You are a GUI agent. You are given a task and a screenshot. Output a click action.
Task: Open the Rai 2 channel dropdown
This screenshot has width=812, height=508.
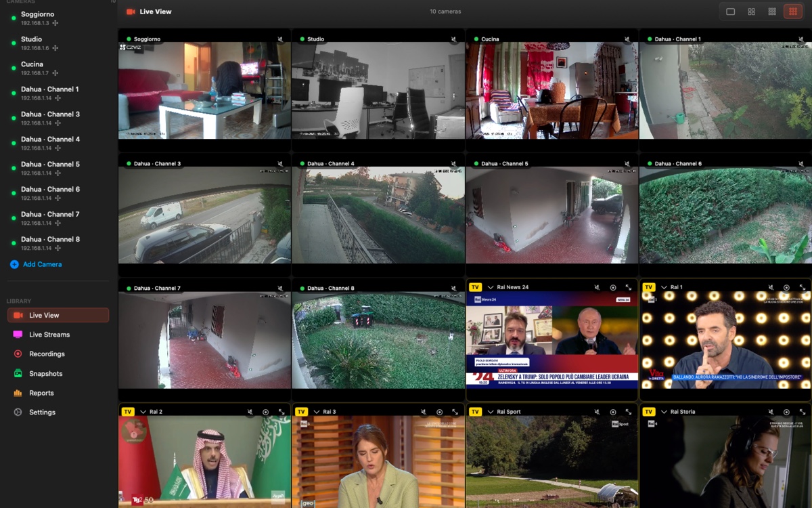[x=143, y=412]
